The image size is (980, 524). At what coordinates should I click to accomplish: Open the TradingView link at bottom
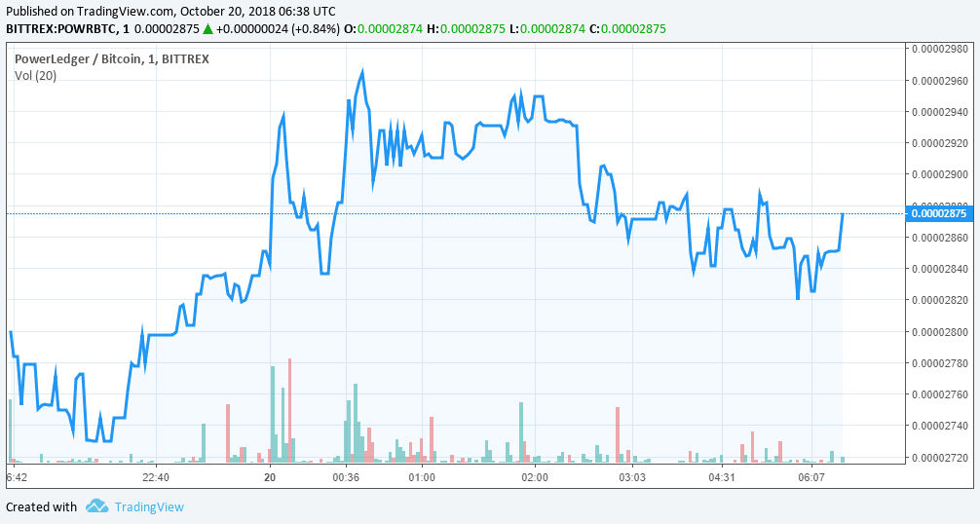[x=149, y=507]
